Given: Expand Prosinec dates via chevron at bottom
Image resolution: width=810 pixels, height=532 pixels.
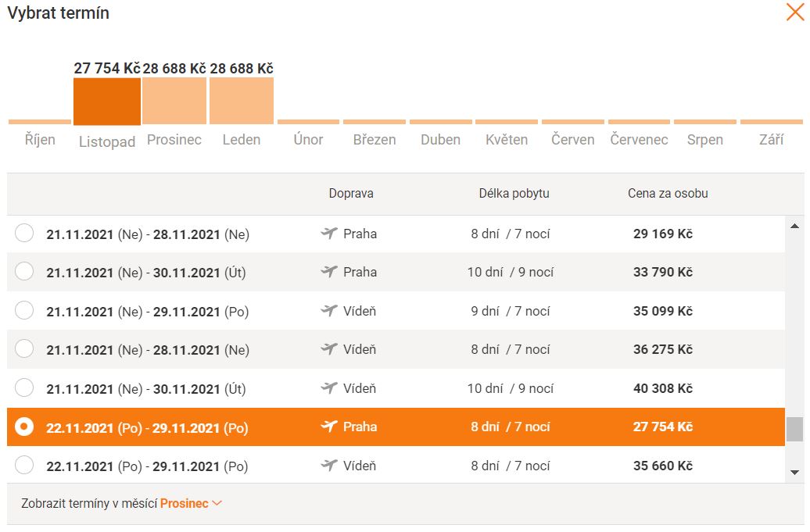Looking at the screenshot, I should (x=217, y=503).
